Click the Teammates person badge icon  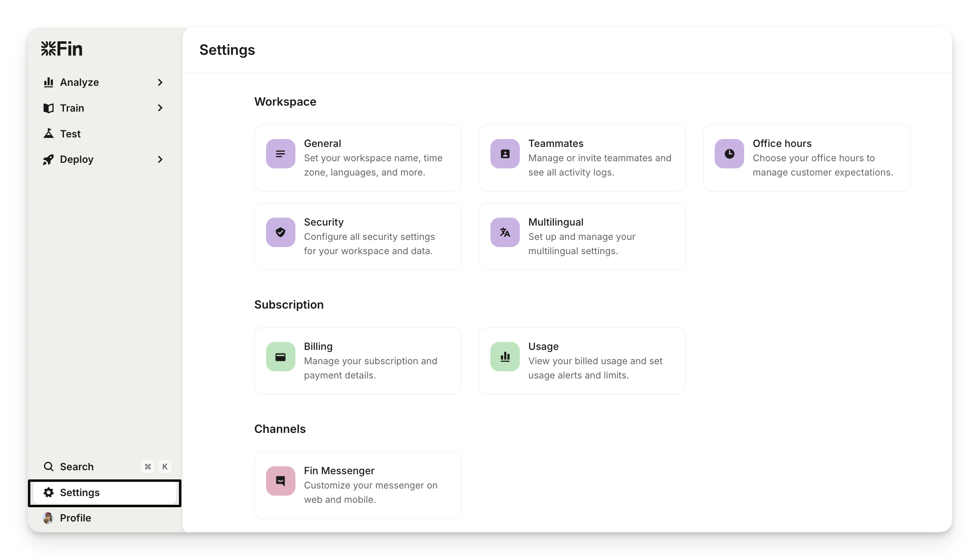pyautogui.click(x=505, y=154)
